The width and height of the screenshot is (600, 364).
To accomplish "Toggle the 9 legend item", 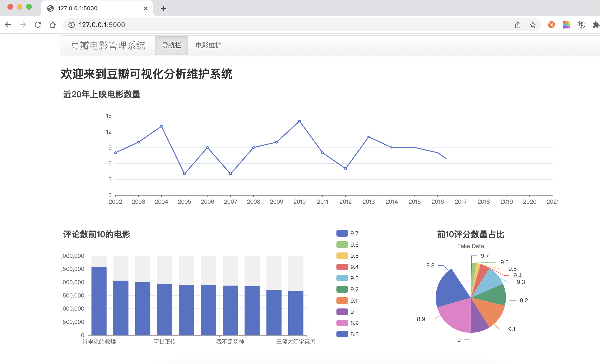I will pyautogui.click(x=345, y=312).
